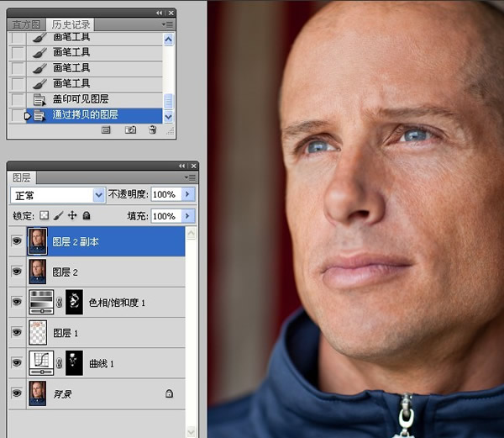This screenshot has width=504, height=438.
Task: Enable lock position move icon
Action: 72,215
